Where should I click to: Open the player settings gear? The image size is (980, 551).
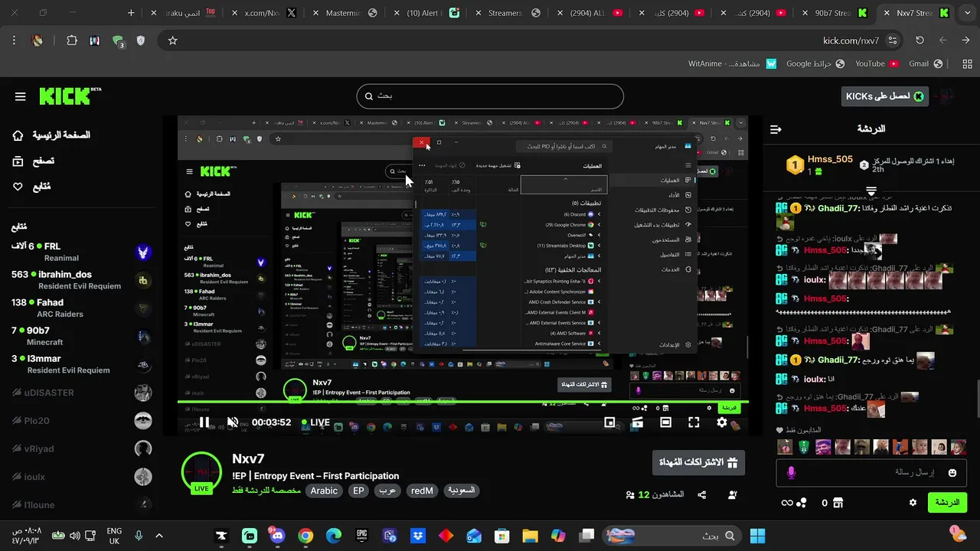click(722, 422)
